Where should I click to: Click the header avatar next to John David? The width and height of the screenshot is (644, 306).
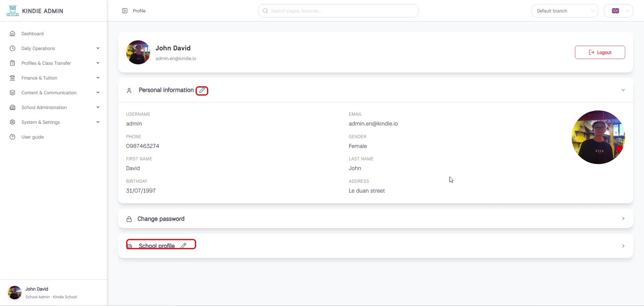[x=138, y=52]
